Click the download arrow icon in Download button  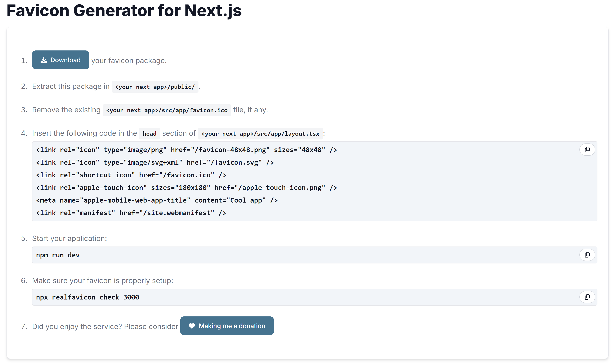[x=44, y=60]
